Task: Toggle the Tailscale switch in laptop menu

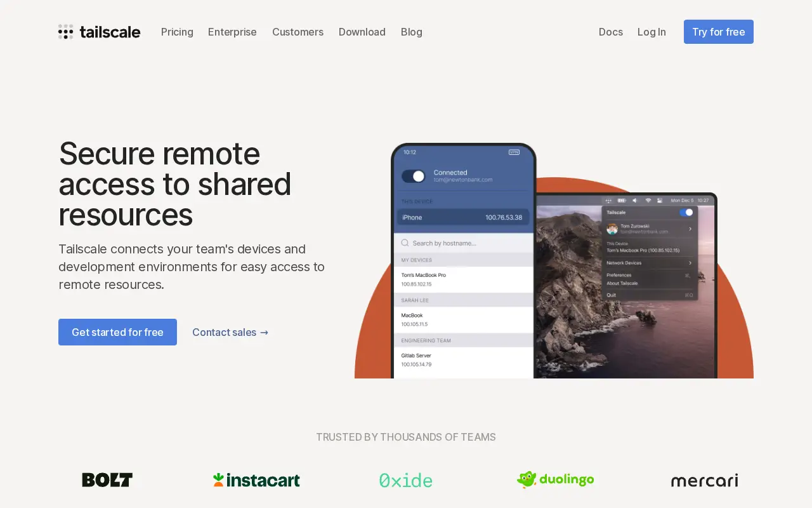Action: pyautogui.click(x=686, y=213)
